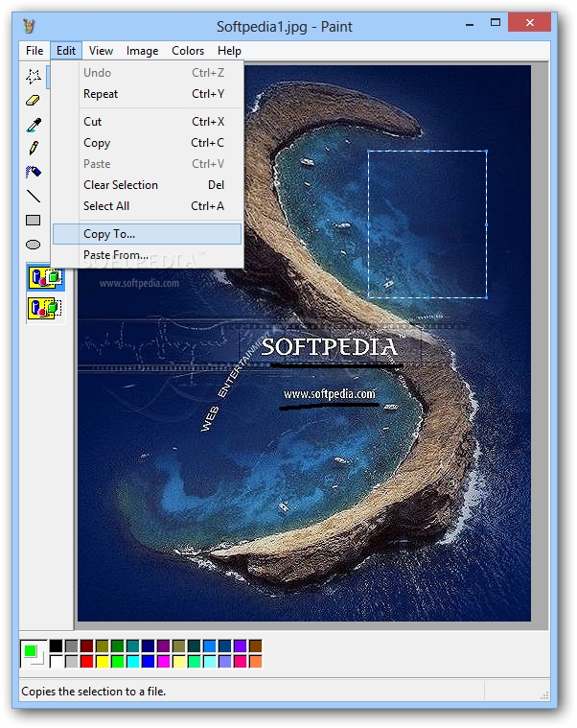Click the Copy To... menu entry
This screenshot has height=728, width=577.
coord(147,234)
